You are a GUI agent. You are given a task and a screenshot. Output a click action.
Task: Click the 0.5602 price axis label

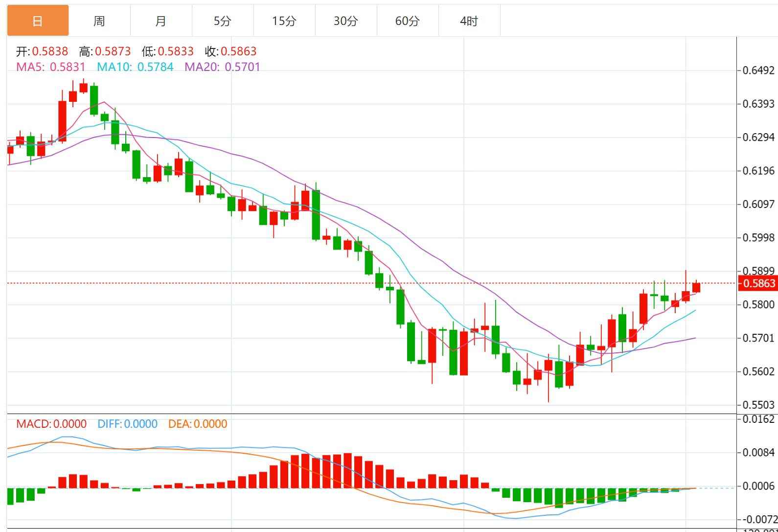758,371
